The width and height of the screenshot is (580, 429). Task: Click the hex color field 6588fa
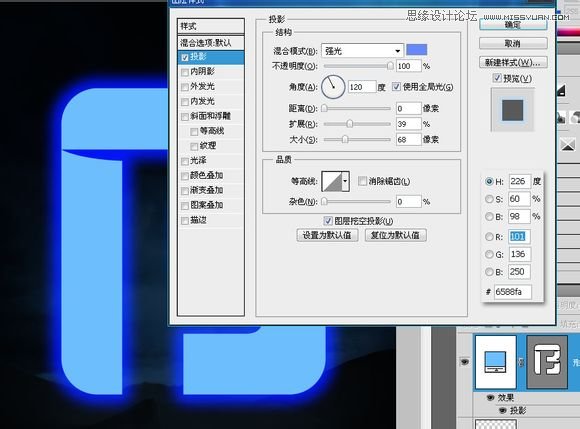(513, 292)
